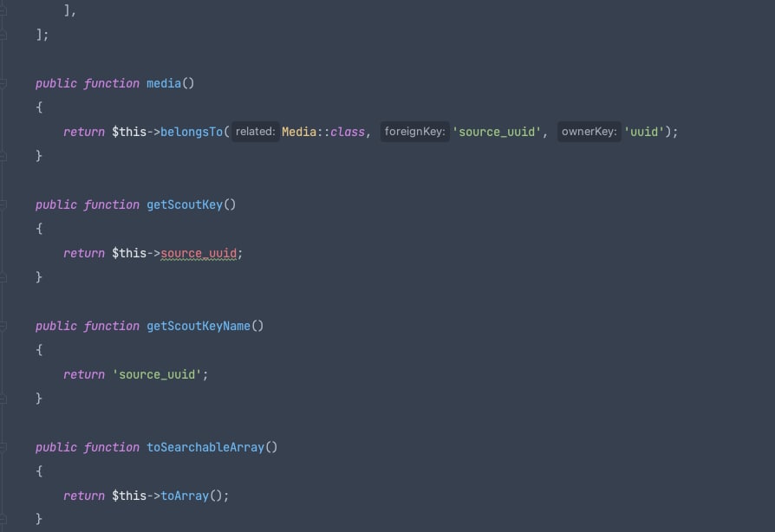Click the getScoutKey method name
Screen dimensions: 775x532
185,204
